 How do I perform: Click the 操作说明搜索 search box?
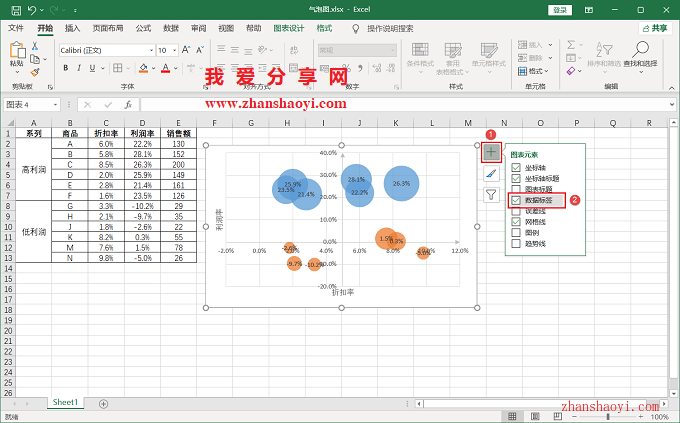pyautogui.click(x=390, y=29)
